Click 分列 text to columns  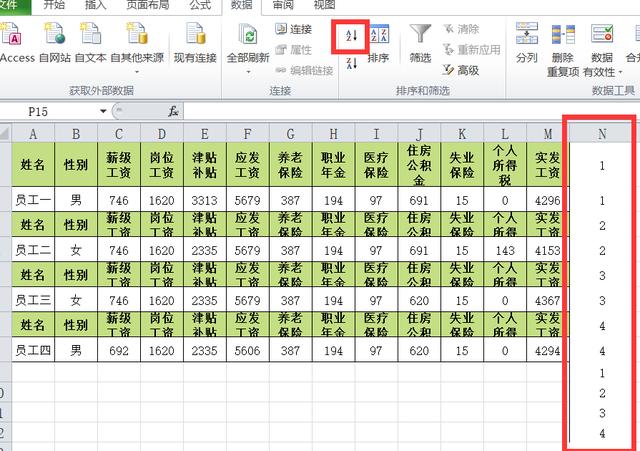[x=527, y=44]
